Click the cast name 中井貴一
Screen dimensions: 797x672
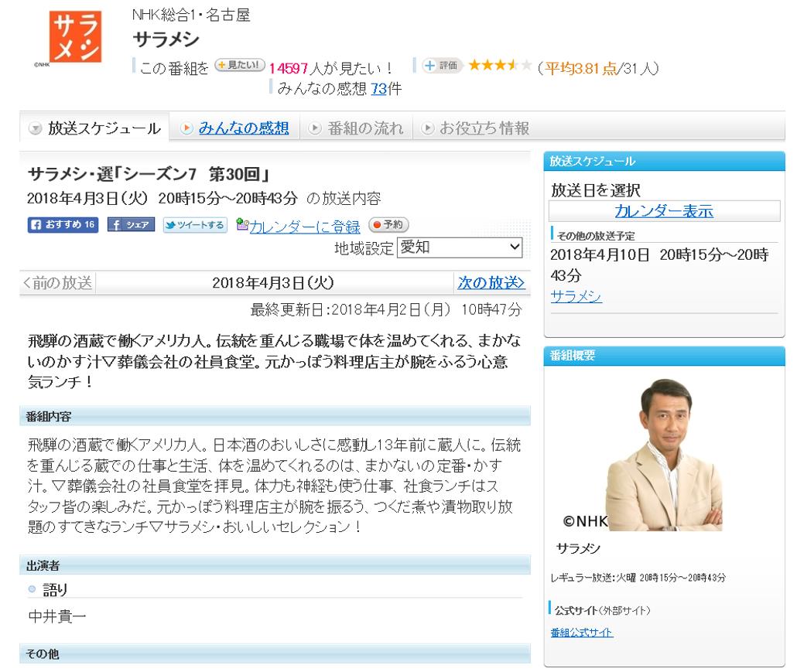tap(57, 616)
